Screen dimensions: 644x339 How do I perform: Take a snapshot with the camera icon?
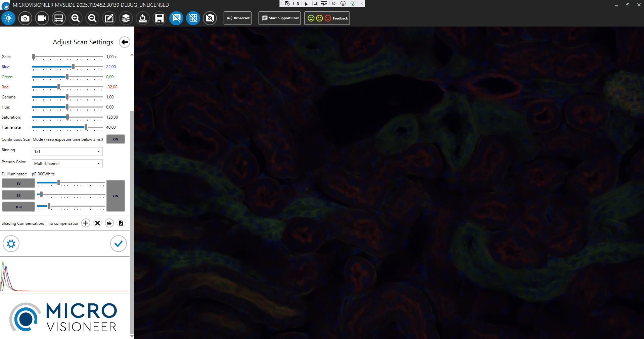pyautogui.click(x=25, y=18)
